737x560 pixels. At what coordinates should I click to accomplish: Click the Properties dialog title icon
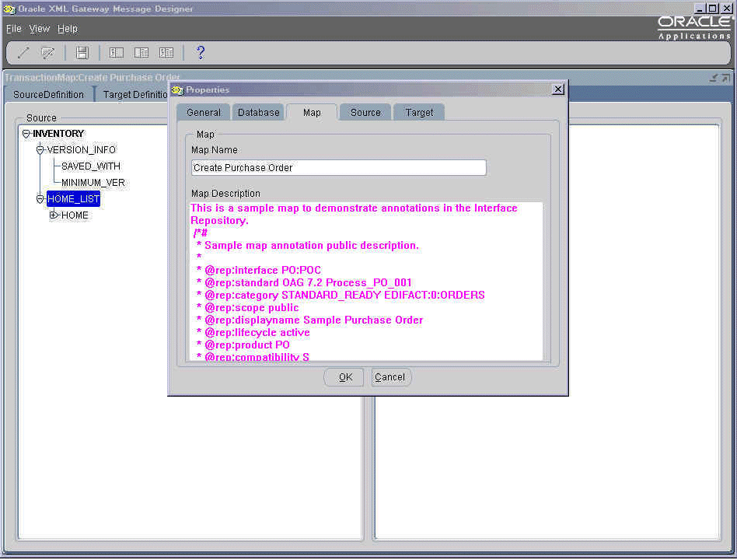coord(177,89)
